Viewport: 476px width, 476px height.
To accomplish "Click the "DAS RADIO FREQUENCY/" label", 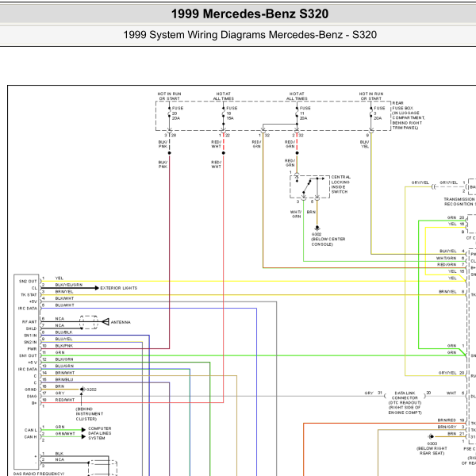I will 39,474.
